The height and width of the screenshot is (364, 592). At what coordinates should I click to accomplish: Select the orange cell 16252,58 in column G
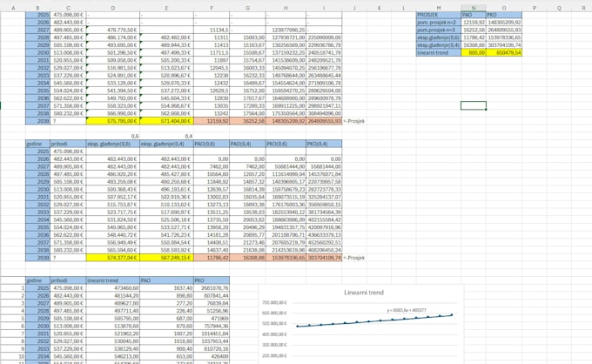247,121
